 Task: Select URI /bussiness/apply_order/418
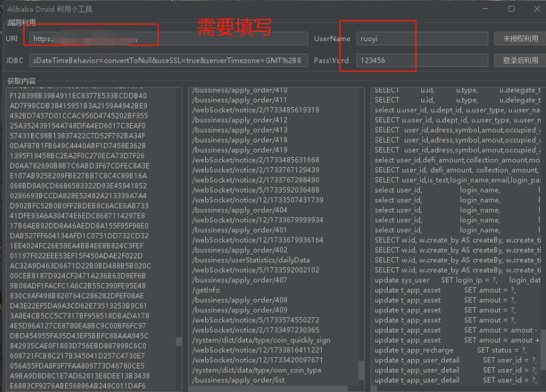click(239, 140)
